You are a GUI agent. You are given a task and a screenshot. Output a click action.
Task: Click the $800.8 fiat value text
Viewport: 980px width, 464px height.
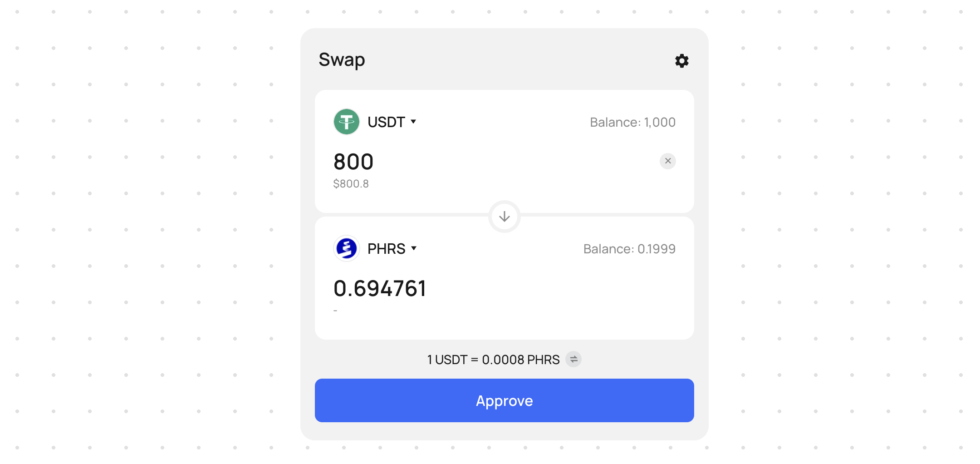tap(351, 184)
